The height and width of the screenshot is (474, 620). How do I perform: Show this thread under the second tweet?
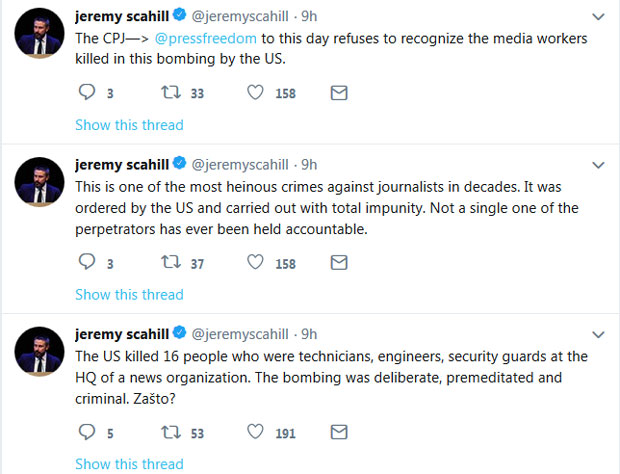[x=129, y=294]
